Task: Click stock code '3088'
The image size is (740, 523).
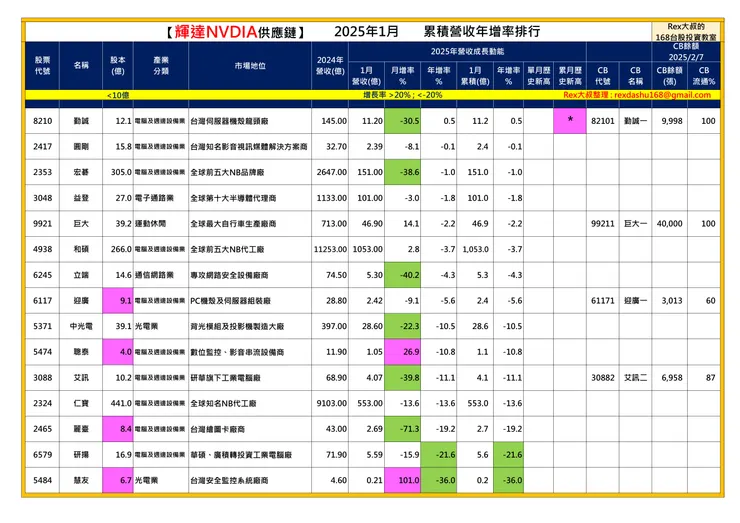Action: click(x=42, y=378)
